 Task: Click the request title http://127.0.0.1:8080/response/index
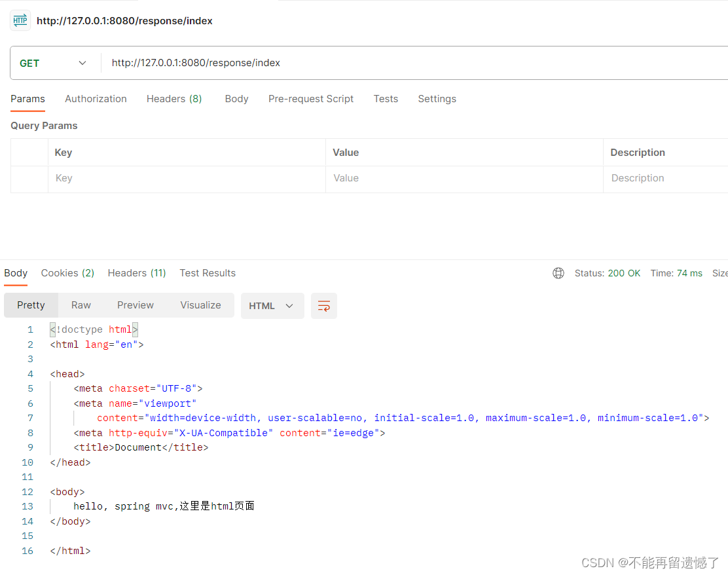pyautogui.click(x=124, y=21)
